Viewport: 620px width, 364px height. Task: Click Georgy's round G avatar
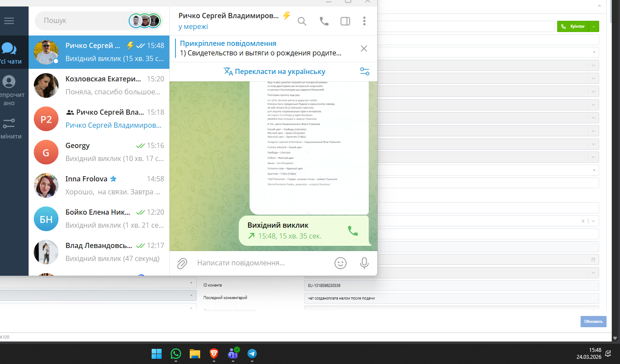coord(46,152)
